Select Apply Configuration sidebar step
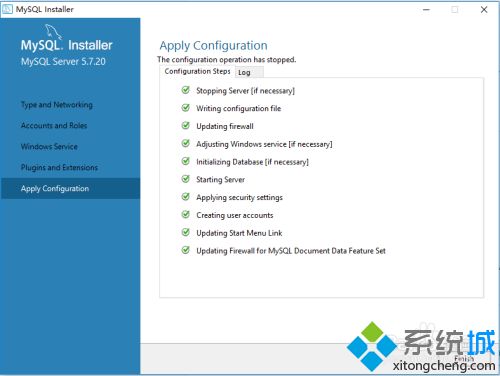Screen dimensions: 500x376 pyautogui.click(x=70, y=188)
